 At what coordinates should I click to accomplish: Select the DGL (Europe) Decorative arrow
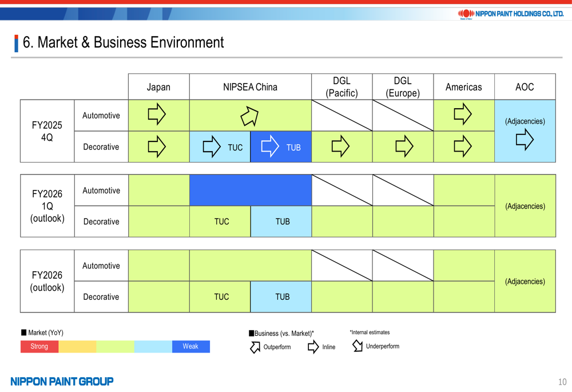pyautogui.click(x=404, y=146)
